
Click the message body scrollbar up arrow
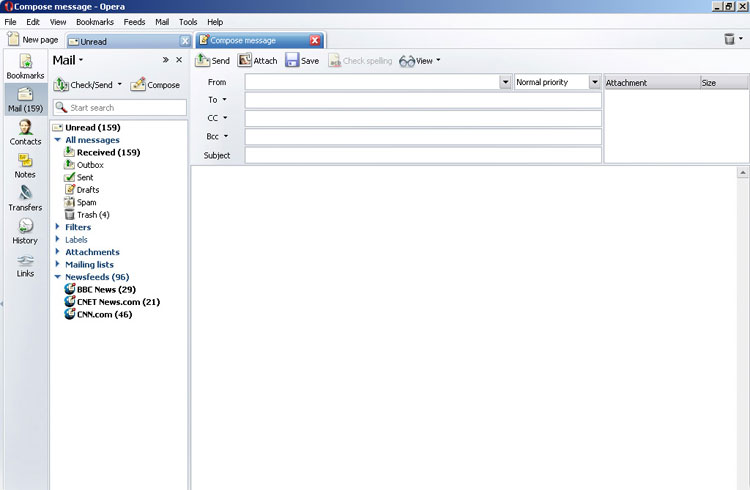(x=742, y=172)
